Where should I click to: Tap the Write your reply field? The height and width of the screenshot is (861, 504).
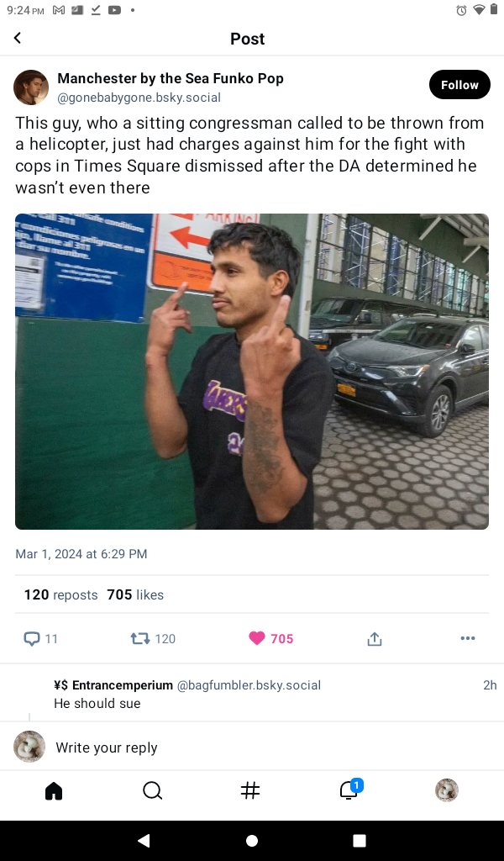(252, 747)
